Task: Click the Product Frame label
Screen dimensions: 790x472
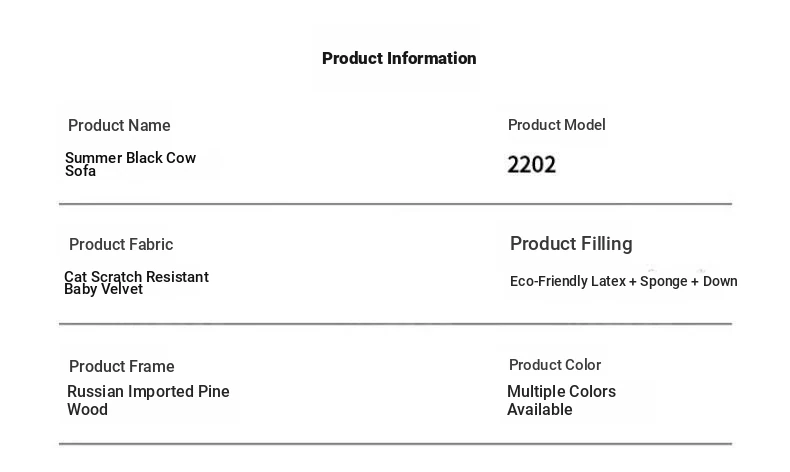Action: pos(121,367)
